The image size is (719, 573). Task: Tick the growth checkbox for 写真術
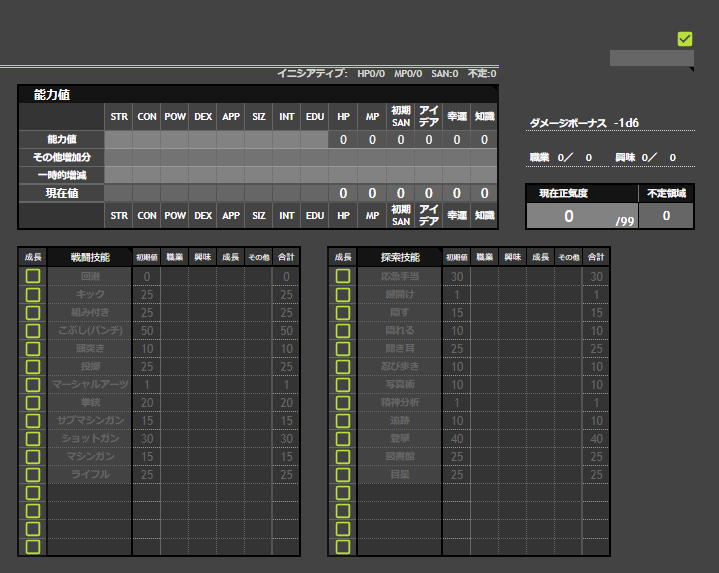[343, 384]
